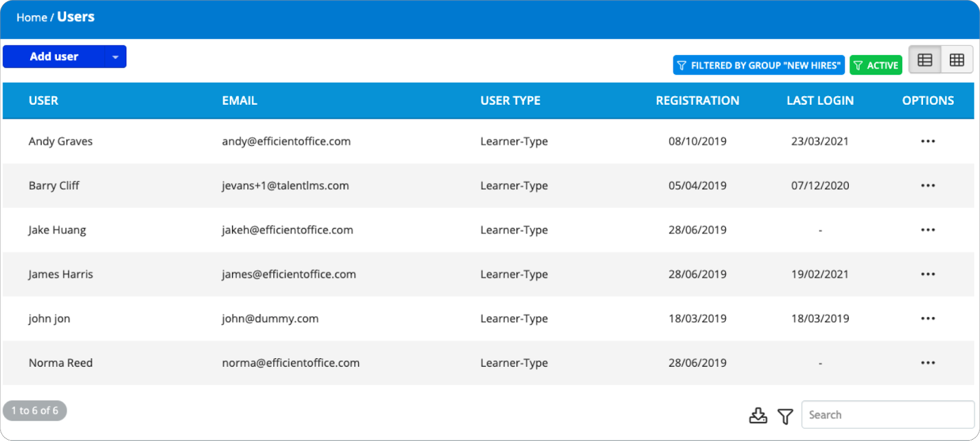Image resolution: width=980 pixels, height=441 pixels.
Task: Click the export/download users icon
Action: [758, 416]
